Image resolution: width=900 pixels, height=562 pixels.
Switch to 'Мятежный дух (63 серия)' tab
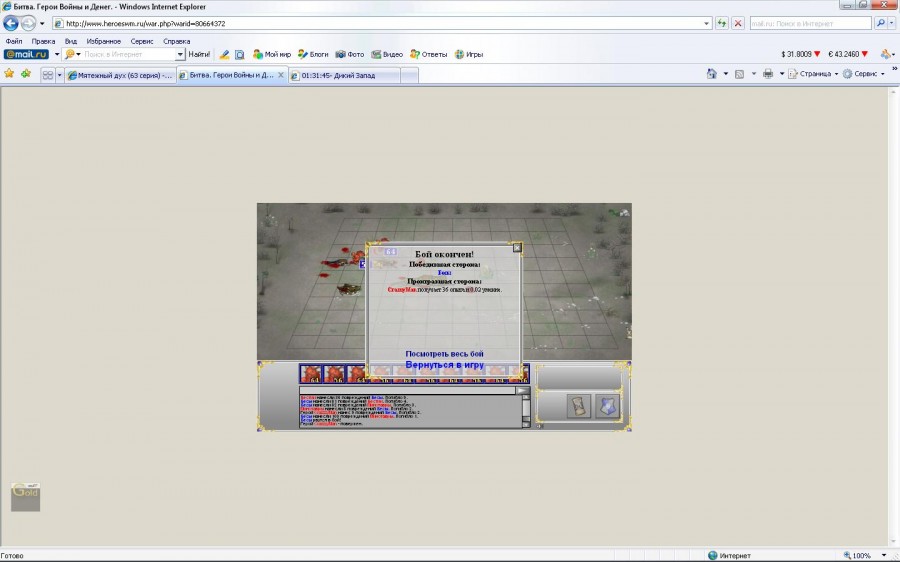point(120,75)
